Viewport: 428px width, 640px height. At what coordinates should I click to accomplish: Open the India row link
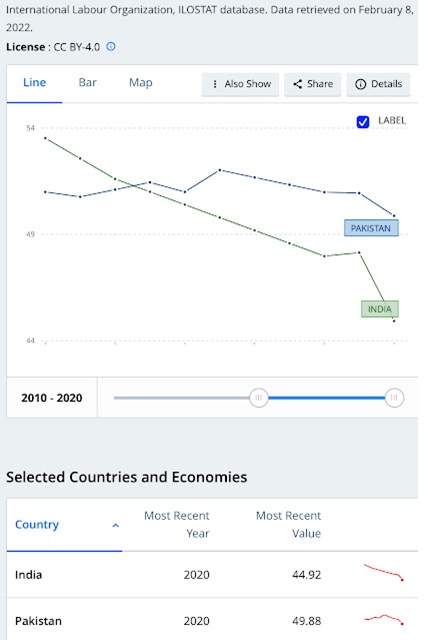tap(29, 575)
